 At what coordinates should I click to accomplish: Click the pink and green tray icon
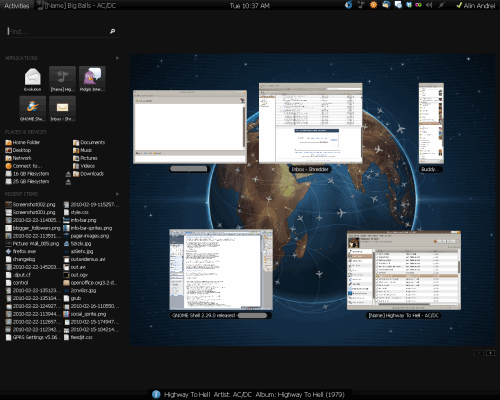click(x=418, y=5)
